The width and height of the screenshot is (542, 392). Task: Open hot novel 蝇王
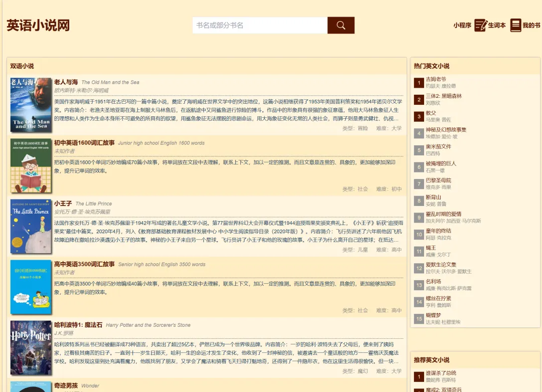click(x=431, y=248)
